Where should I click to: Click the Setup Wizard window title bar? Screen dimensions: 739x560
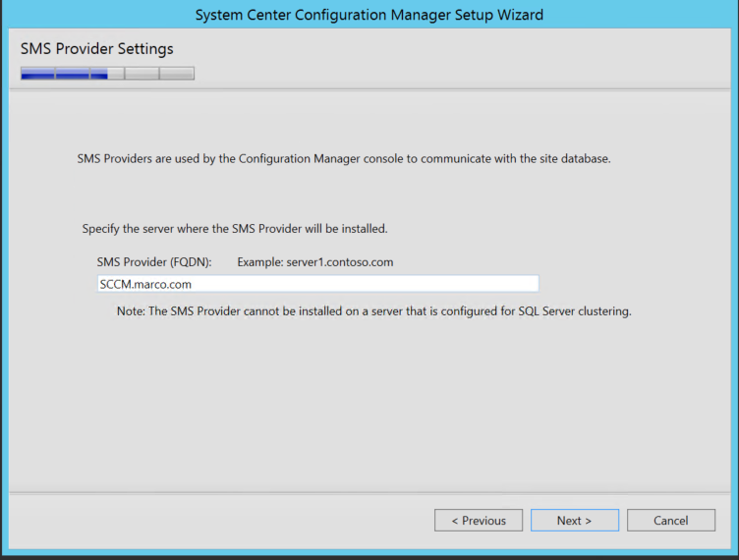369,15
